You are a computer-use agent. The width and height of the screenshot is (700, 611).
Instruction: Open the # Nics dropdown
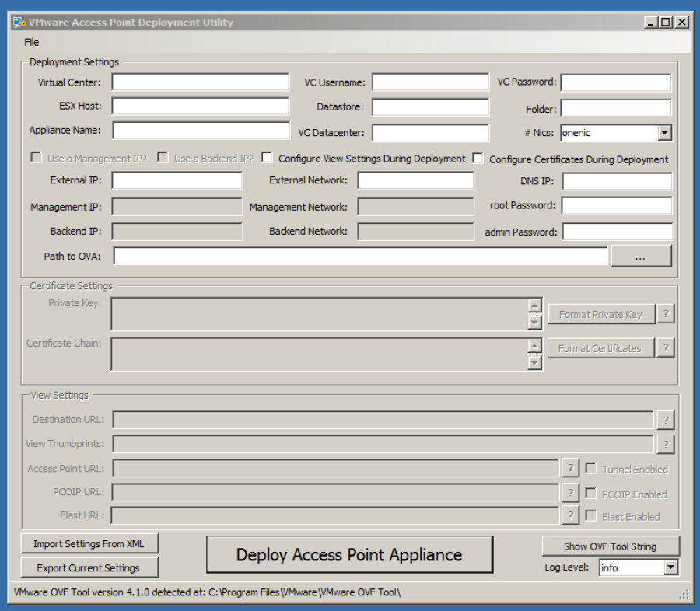663,133
